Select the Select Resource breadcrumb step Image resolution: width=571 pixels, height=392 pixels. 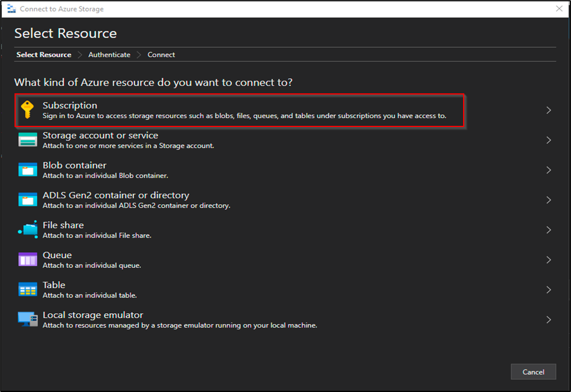pos(44,55)
